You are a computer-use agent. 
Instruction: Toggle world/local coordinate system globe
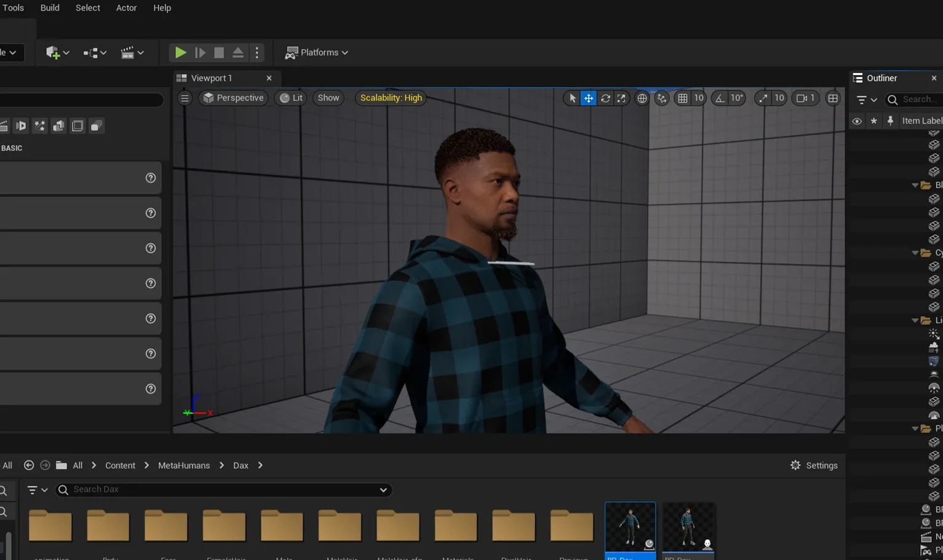642,98
